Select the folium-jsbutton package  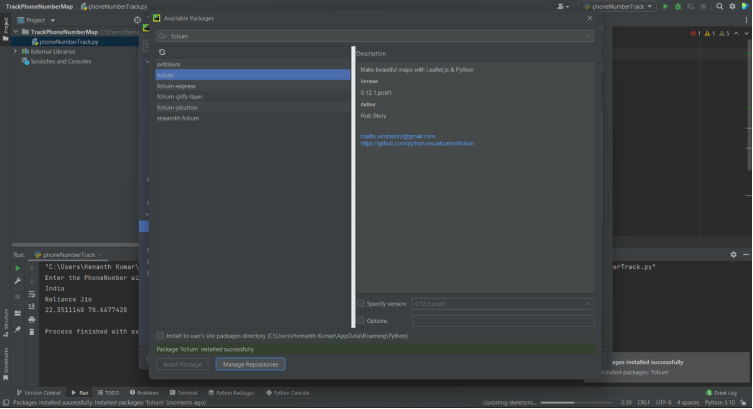[x=253, y=108]
